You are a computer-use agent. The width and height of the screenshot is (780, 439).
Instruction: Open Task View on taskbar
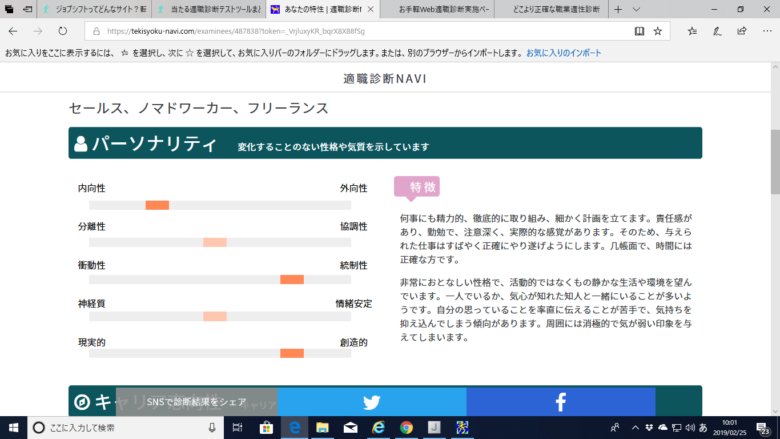pos(238,428)
